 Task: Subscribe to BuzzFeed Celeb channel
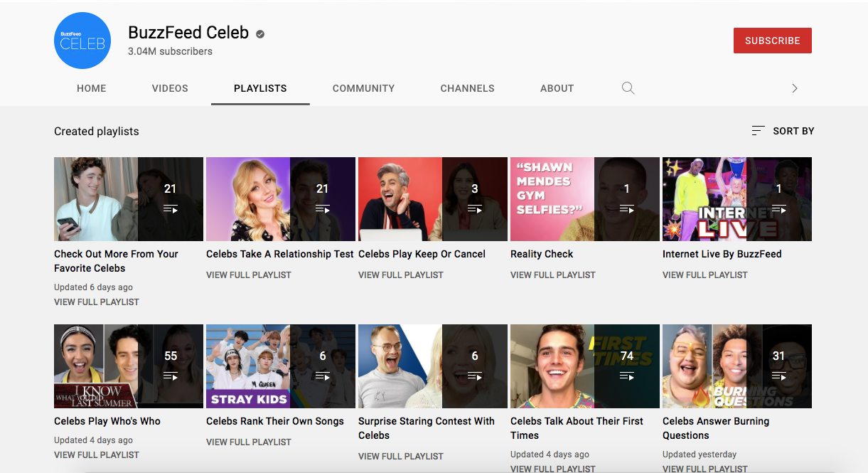click(x=773, y=41)
